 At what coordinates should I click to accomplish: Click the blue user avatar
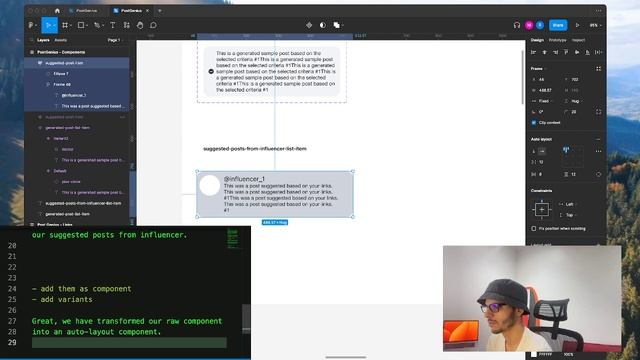[540, 25]
